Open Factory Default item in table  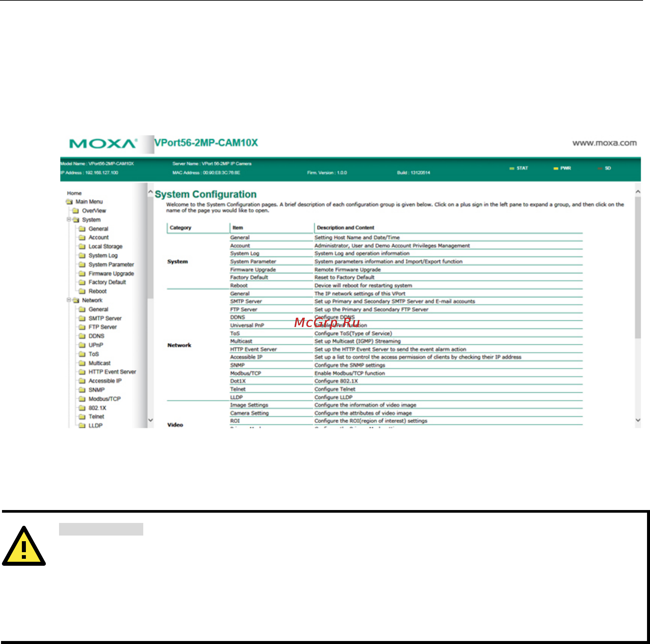(249, 277)
